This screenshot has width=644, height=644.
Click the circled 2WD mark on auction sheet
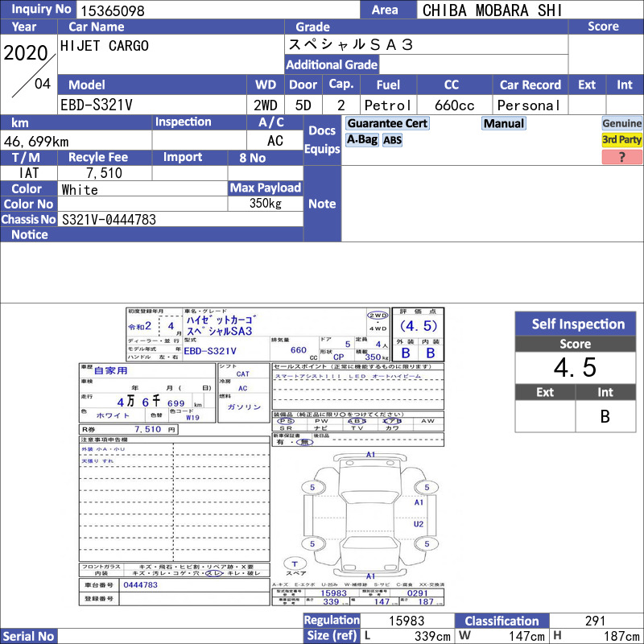click(378, 315)
